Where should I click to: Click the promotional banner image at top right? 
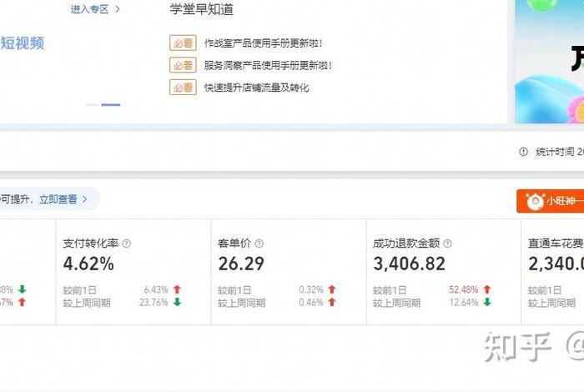click(x=549, y=62)
